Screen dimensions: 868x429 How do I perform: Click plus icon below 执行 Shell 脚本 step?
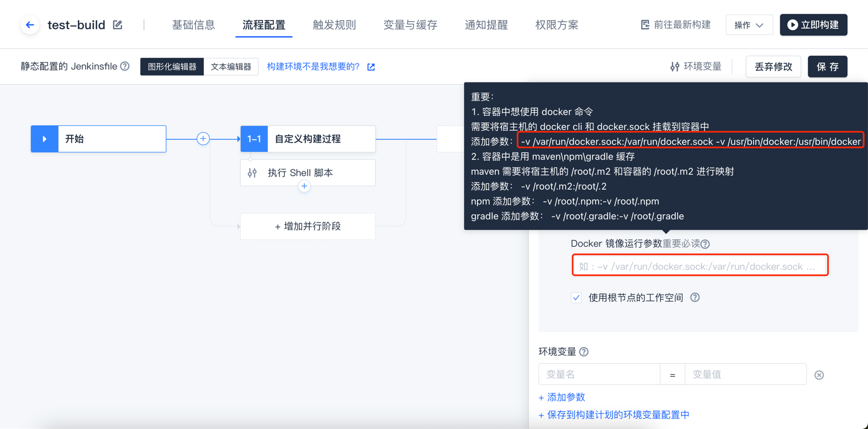coord(304,186)
